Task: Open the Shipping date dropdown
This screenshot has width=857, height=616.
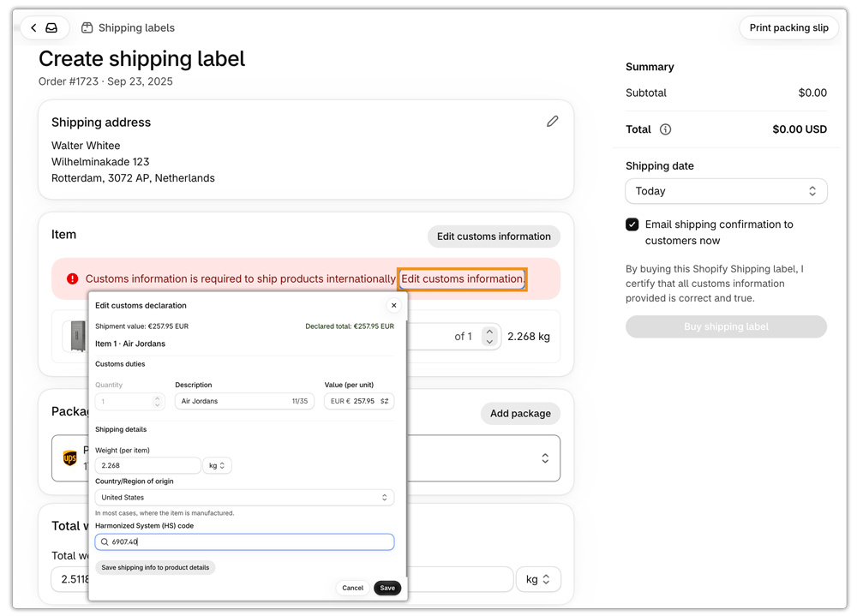Action: [726, 191]
